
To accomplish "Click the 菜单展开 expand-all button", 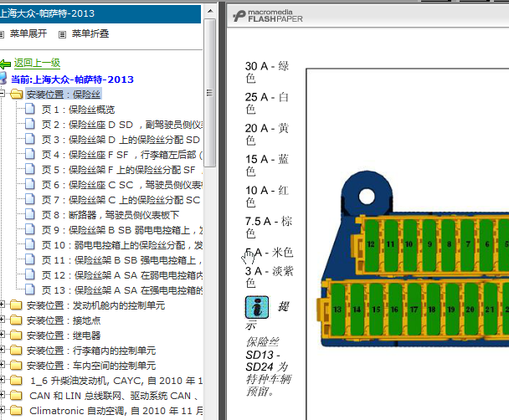I will (x=28, y=33).
